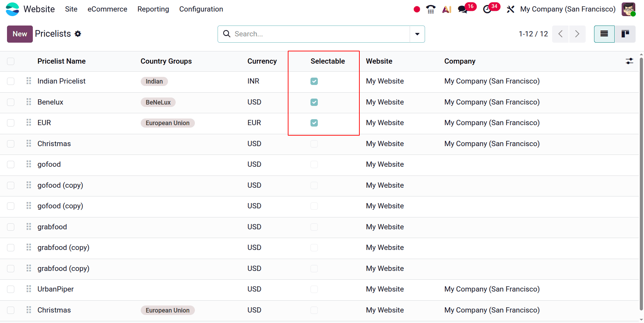This screenshot has height=323, width=644.
Task: Select the Benelux row checkbox
Action: 11,102
